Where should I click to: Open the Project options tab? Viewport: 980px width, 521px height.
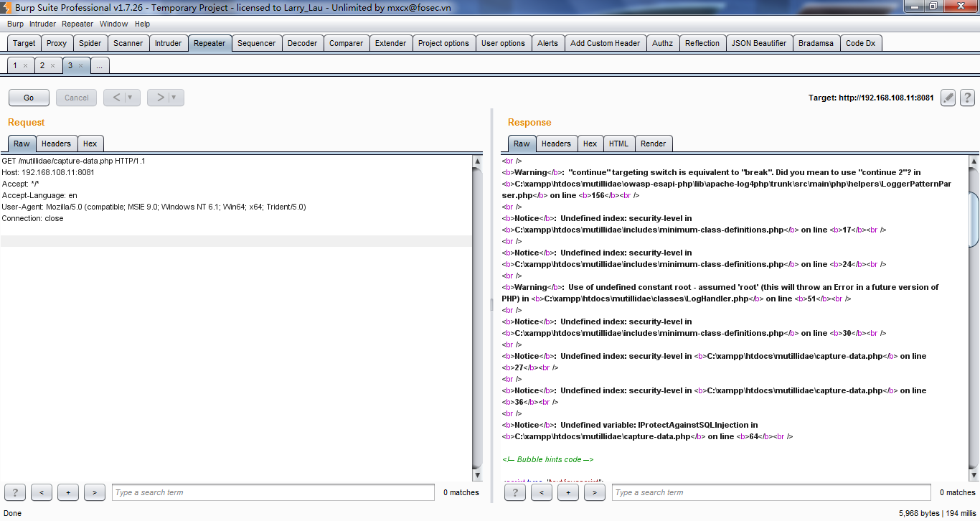443,43
